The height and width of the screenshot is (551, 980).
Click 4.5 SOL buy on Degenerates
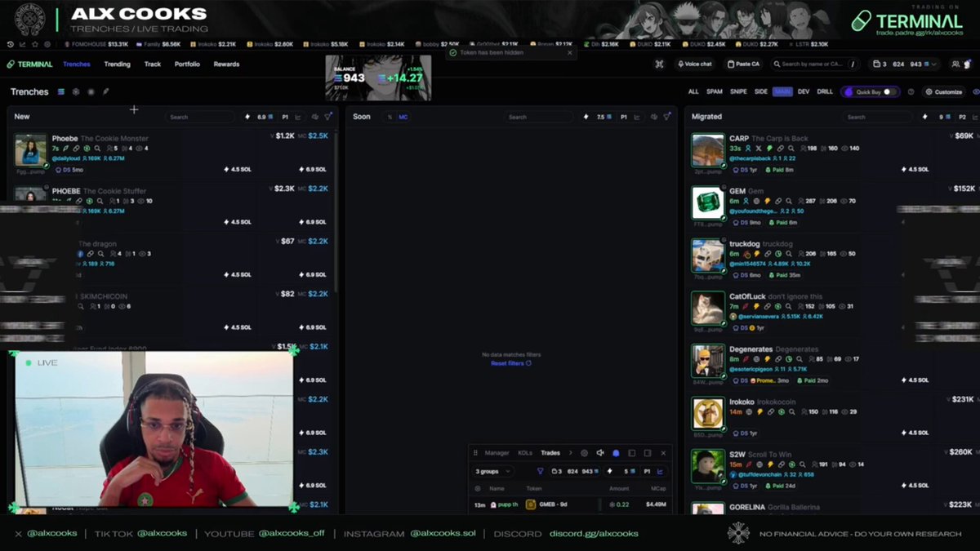tap(915, 380)
